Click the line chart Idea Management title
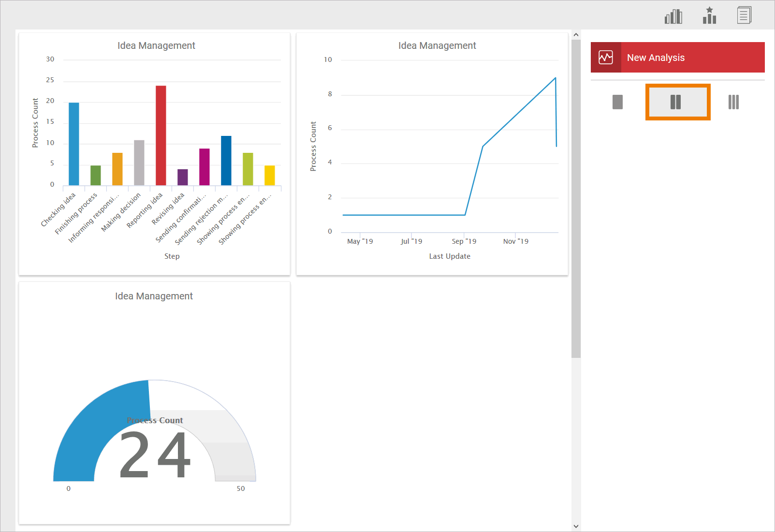775x532 pixels. click(437, 45)
